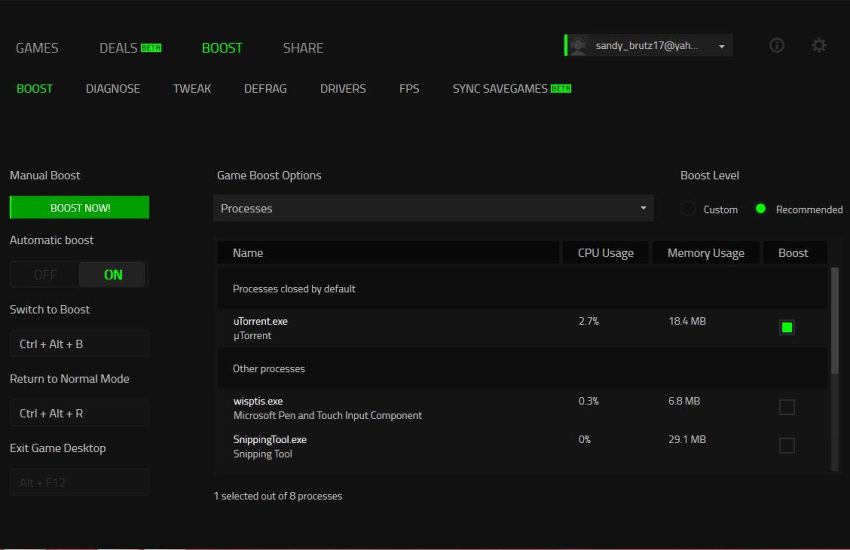Switch to the BOOST sub-tab
Screen dimensions: 850x550
point(35,89)
